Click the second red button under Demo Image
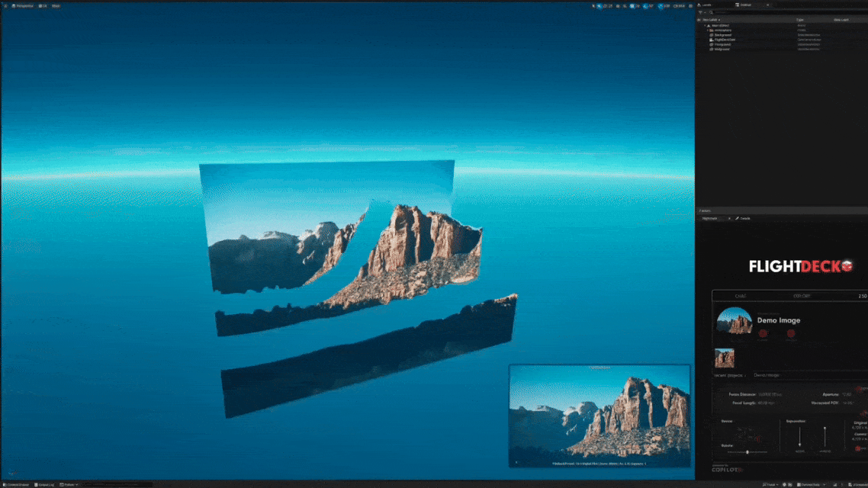The width and height of the screenshot is (868, 488). coord(790,334)
